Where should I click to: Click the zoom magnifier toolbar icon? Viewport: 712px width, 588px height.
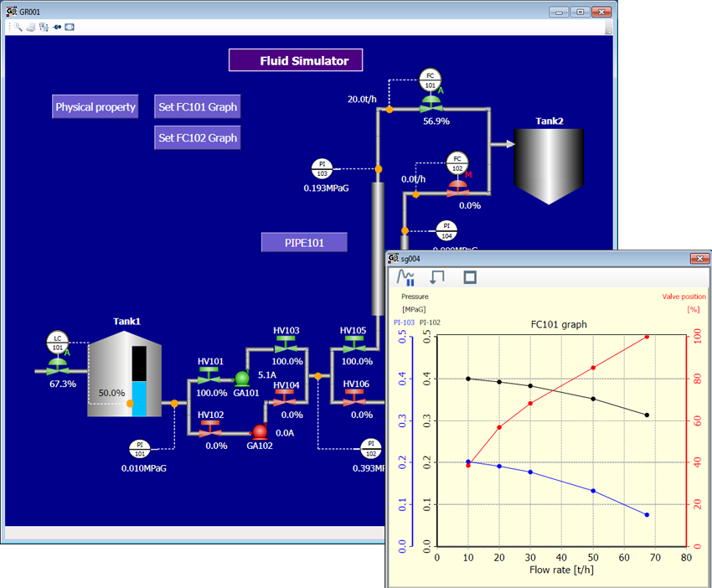[x=18, y=27]
